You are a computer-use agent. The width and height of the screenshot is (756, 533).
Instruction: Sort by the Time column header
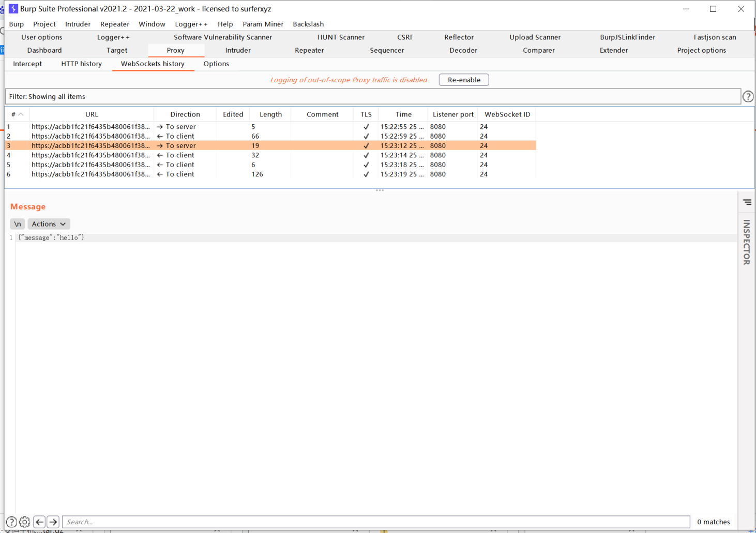tap(403, 114)
